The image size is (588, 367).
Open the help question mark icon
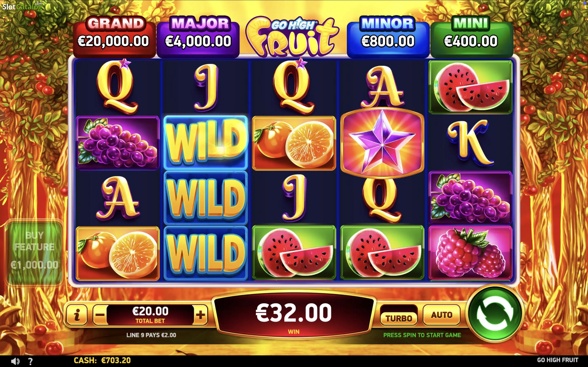30,361
